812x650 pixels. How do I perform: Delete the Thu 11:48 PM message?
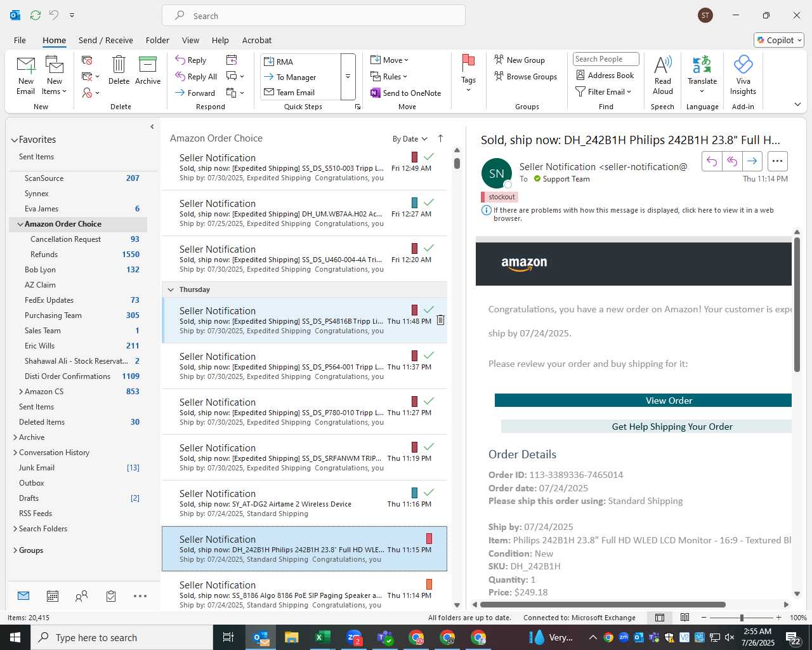click(x=440, y=320)
